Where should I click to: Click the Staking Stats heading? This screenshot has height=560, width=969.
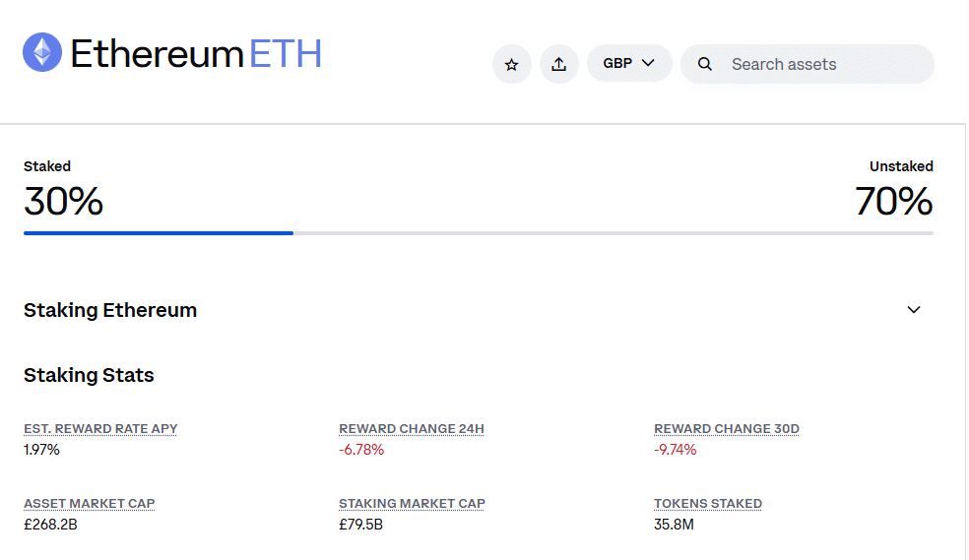(x=89, y=375)
